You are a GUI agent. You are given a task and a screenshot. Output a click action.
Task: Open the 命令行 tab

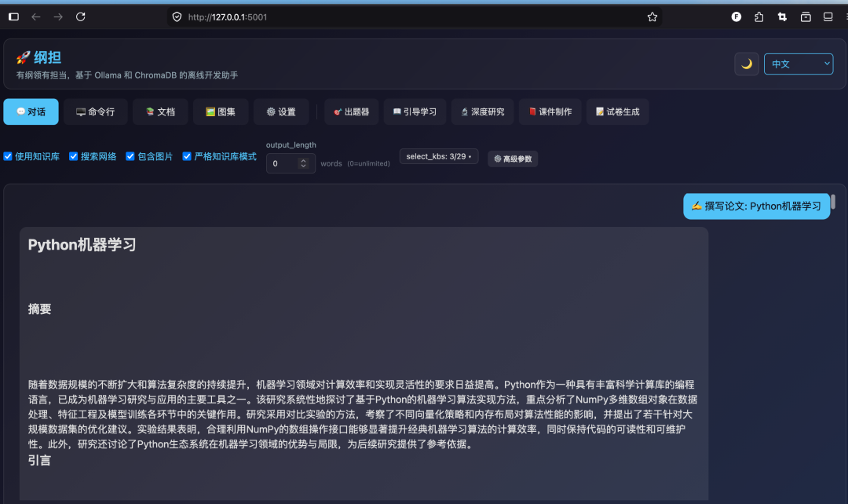[x=95, y=111]
